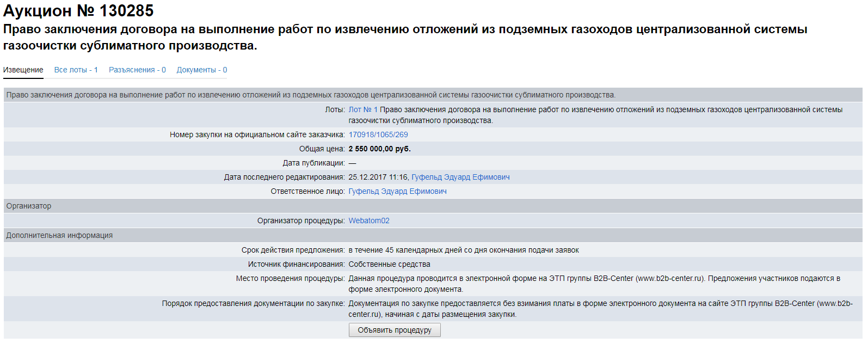
Task: Open Гуфельд Эдуард Ефимович as responsible person
Action: (x=397, y=191)
